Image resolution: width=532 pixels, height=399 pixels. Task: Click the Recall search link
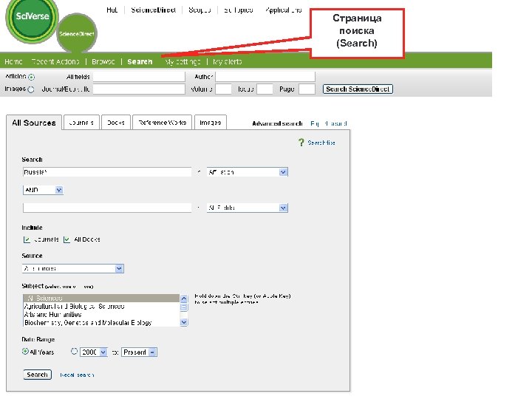tap(77, 375)
